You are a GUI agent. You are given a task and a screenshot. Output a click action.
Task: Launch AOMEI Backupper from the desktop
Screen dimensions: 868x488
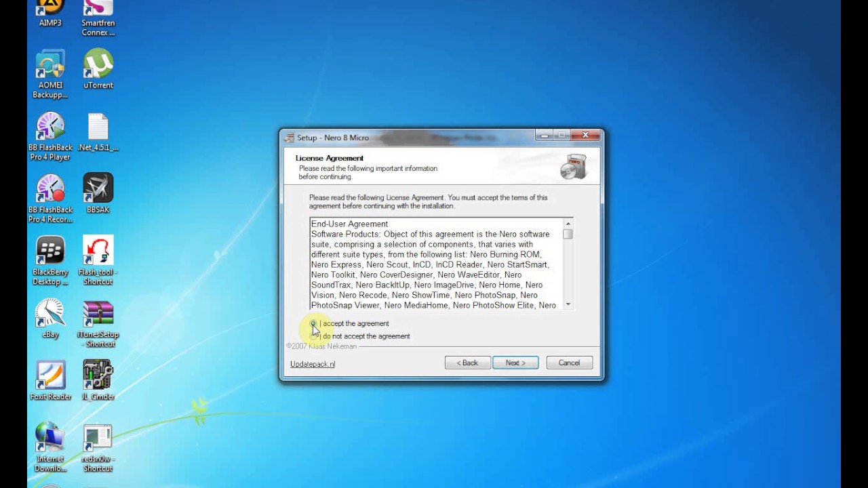[x=50, y=73]
